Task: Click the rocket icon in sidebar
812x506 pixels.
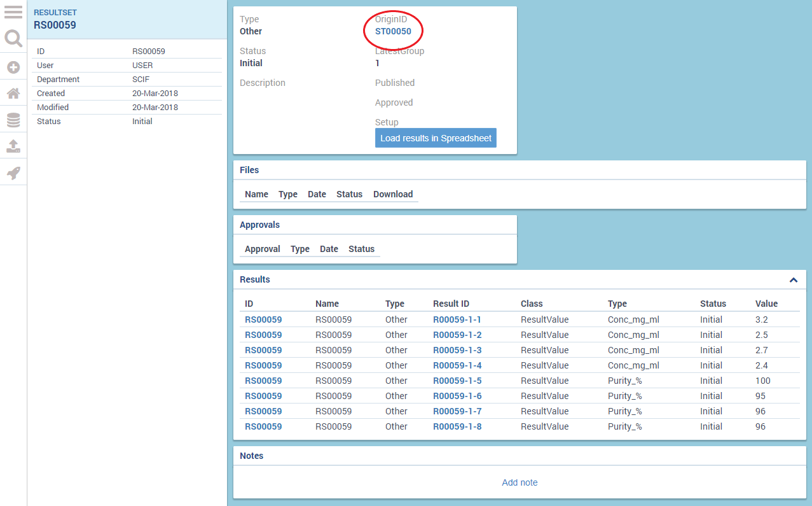Action: [x=13, y=173]
